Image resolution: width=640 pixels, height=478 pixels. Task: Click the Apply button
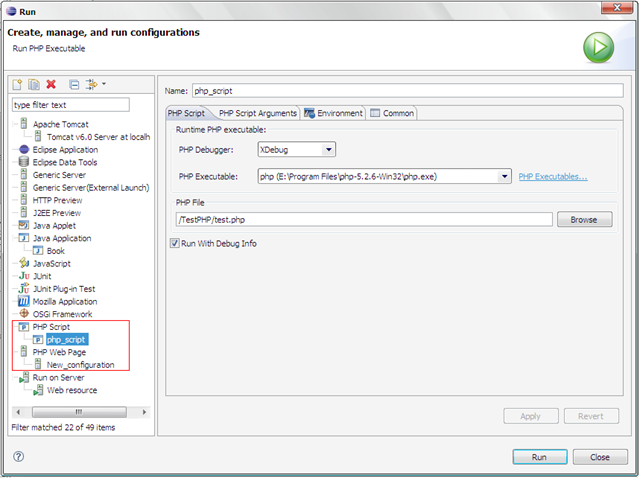click(x=531, y=416)
